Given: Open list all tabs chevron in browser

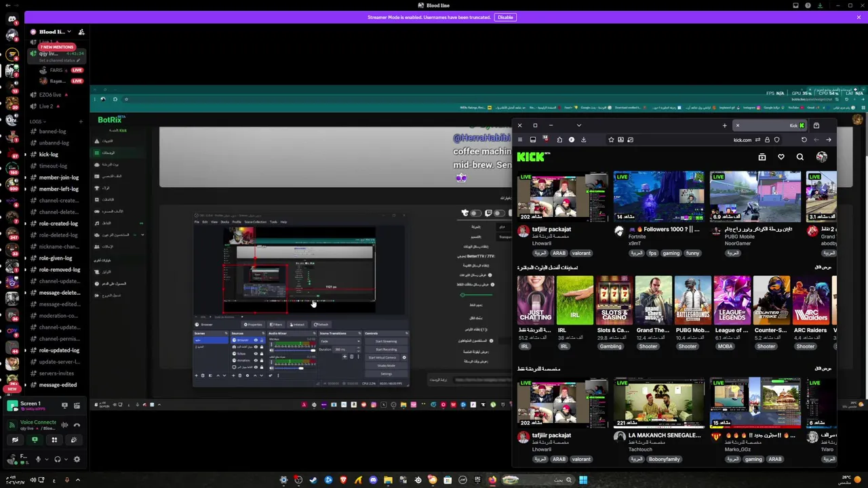Looking at the screenshot, I should (578, 125).
